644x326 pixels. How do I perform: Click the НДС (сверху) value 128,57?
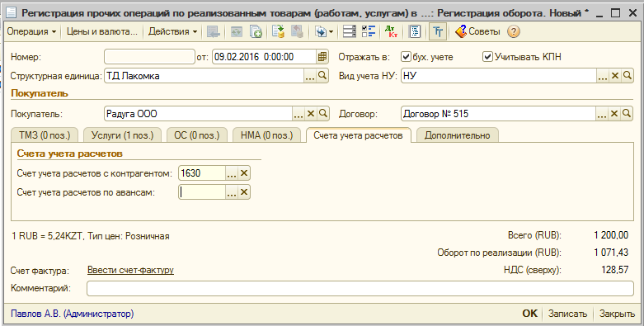[614, 270]
